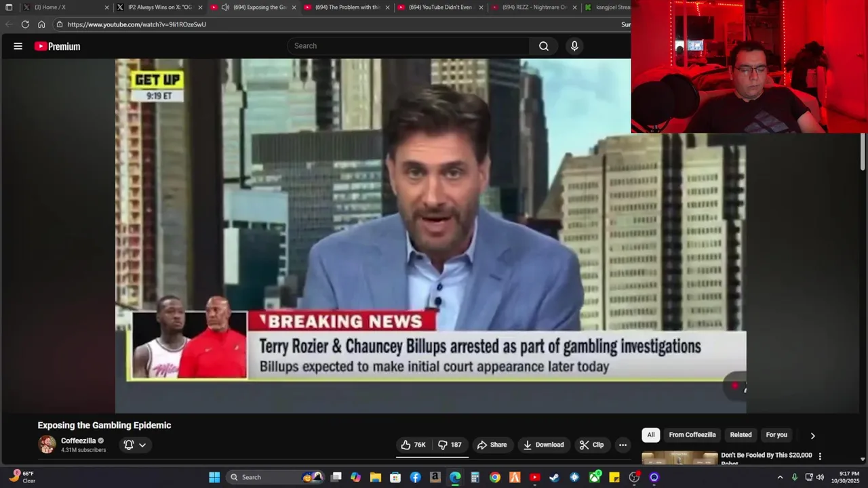The image size is (868, 488).
Task: Select the 'All' filter chip
Action: click(x=650, y=435)
